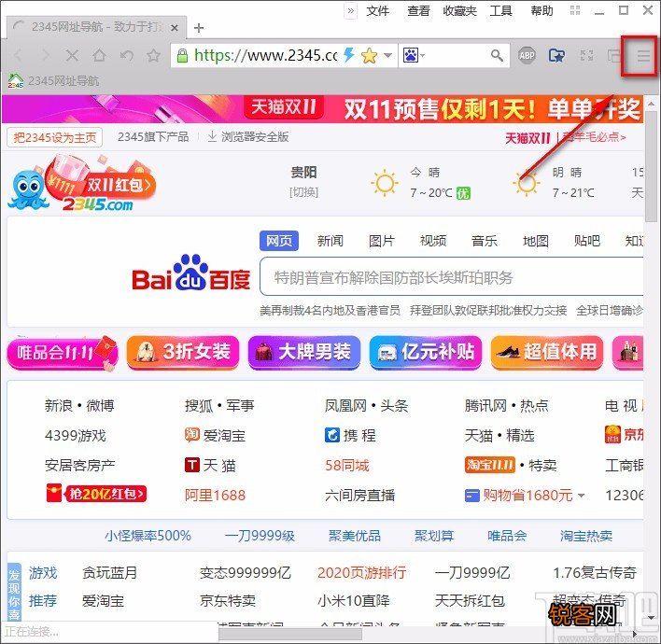Go to home page icon
Screen dimensions: 661x644
(100, 55)
